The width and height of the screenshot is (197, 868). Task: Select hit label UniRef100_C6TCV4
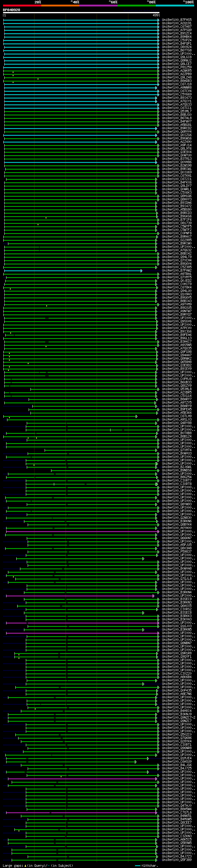click(x=177, y=91)
